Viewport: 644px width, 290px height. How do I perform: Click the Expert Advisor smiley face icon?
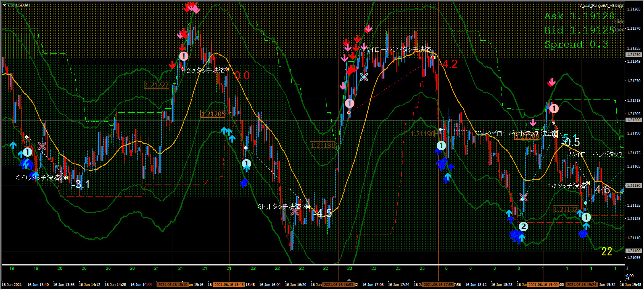[621, 6]
